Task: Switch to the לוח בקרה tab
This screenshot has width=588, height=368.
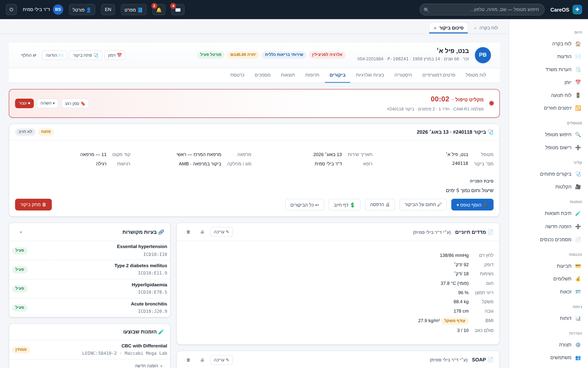Action: [x=488, y=28]
